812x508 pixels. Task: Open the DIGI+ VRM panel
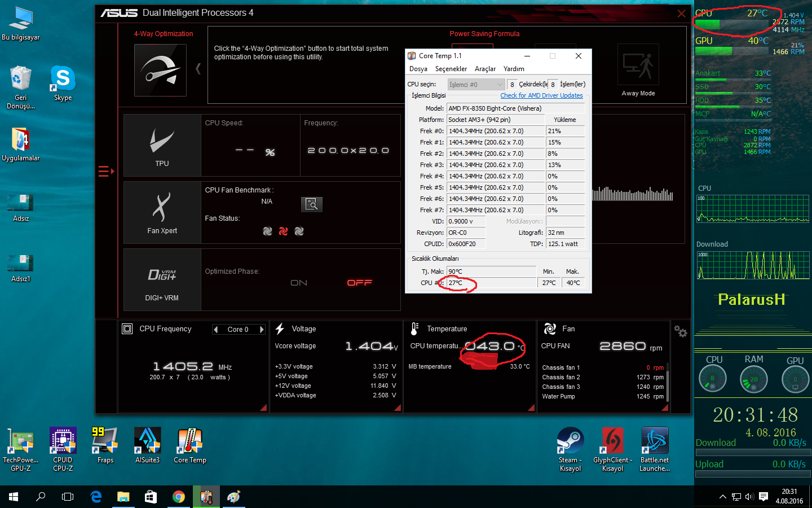click(162, 280)
